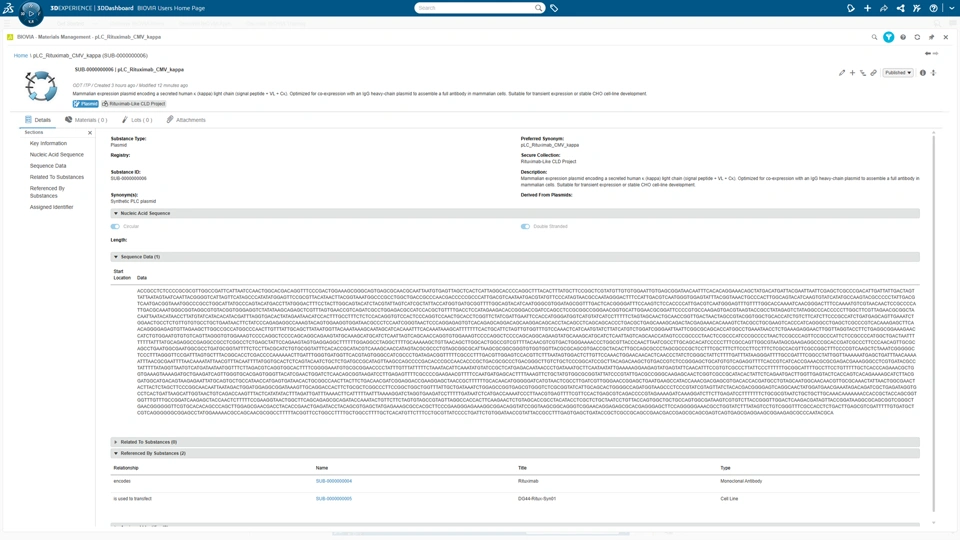The height and width of the screenshot is (540, 960).
Task: Collapse the Referenced By Substances (2) section
Action: coord(515,454)
